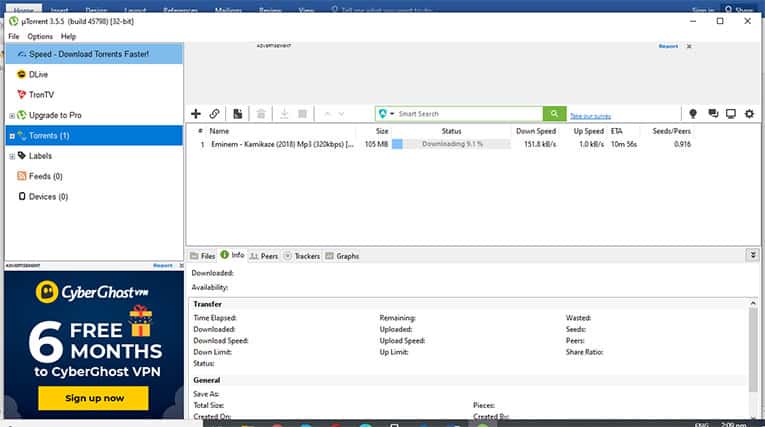Move torrent up in queue
The height and width of the screenshot is (427, 765).
click(327, 114)
